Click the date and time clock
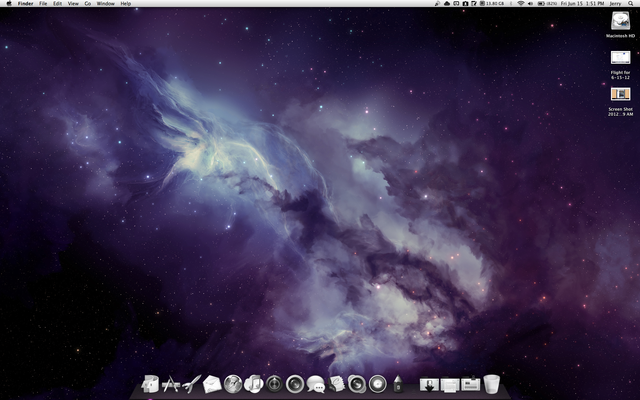Image resolution: width=640 pixels, height=400 pixels. [x=578, y=4]
